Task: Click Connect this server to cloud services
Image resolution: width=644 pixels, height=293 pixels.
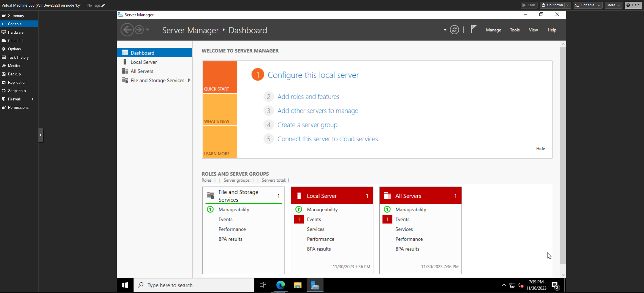Action: (x=328, y=139)
